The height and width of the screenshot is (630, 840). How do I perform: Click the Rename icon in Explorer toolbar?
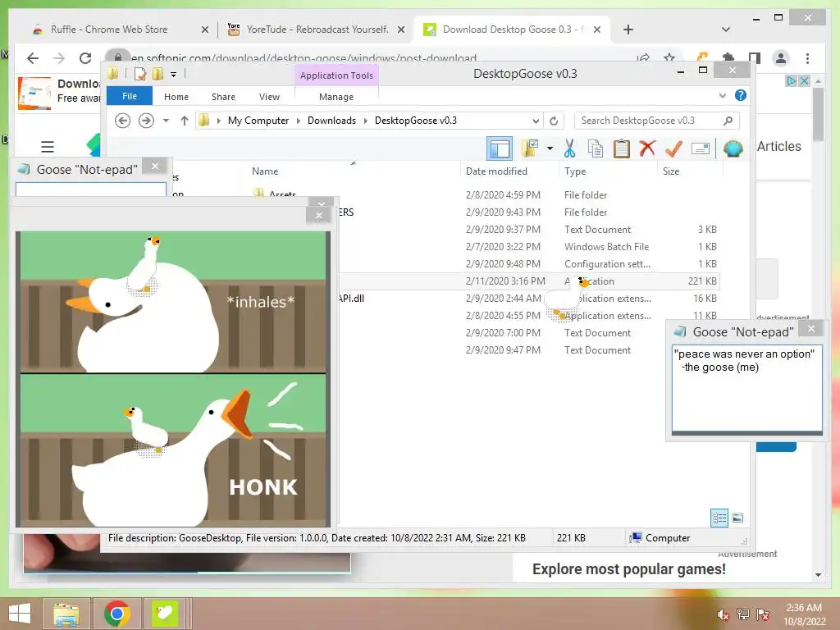[x=701, y=148]
